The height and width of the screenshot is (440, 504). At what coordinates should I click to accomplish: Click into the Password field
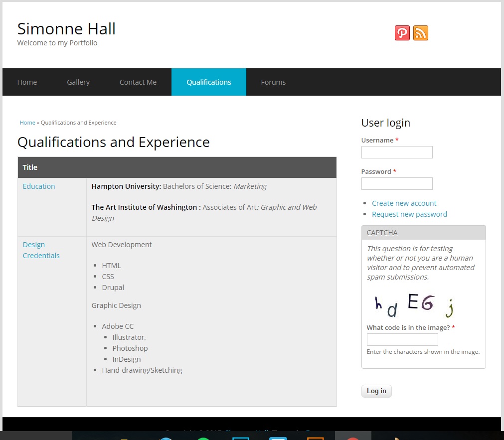pyautogui.click(x=397, y=184)
